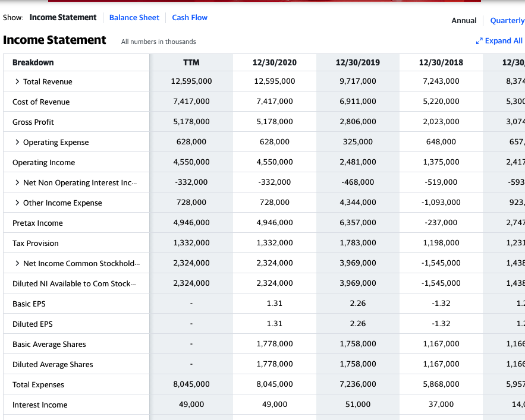Select the Gross Profit row label
The width and height of the screenshot is (525, 420).
point(33,122)
